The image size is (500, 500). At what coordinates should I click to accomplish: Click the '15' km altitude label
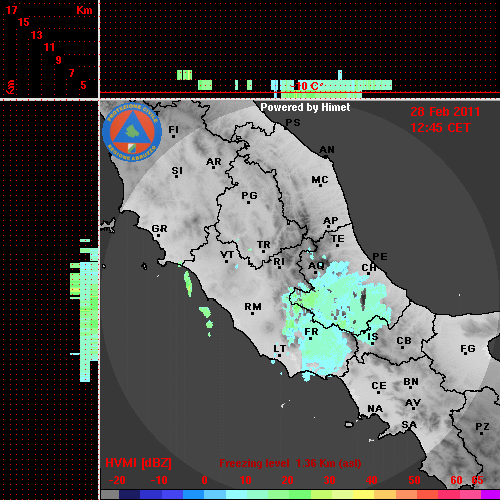24,22
